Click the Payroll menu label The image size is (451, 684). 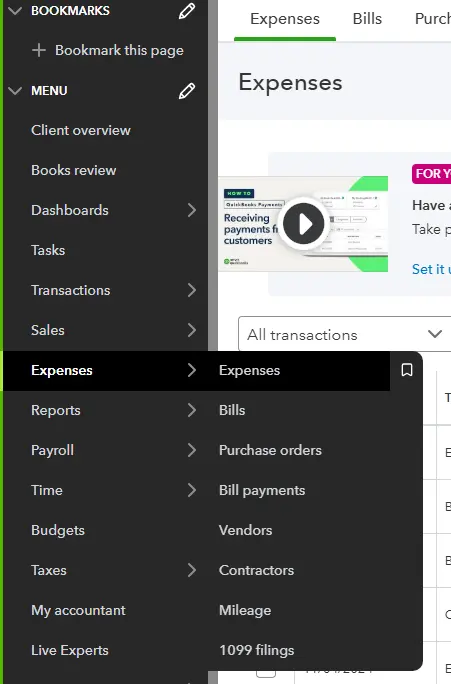pos(52,450)
